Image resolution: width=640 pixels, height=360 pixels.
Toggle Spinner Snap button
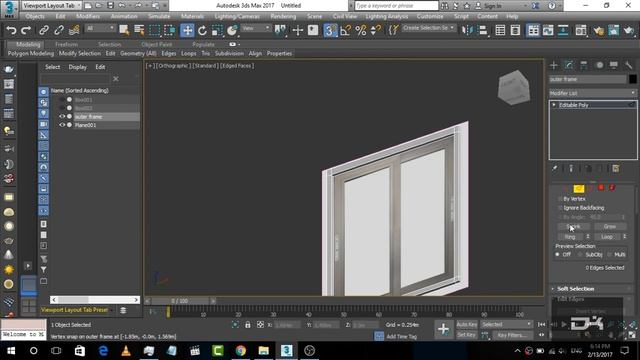pos(376,30)
